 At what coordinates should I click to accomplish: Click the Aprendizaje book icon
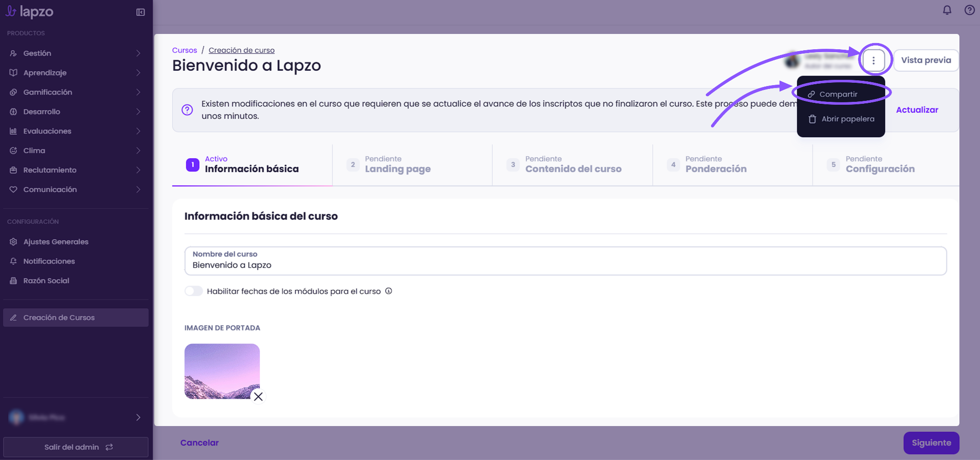coord(13,73)
